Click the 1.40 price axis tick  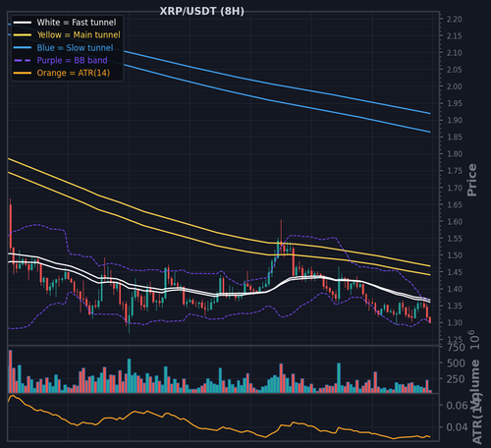455,289
